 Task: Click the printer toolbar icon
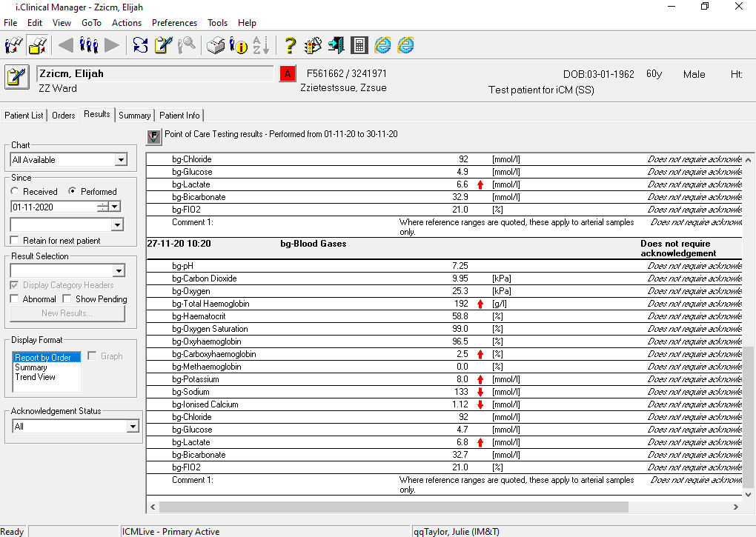216,45
